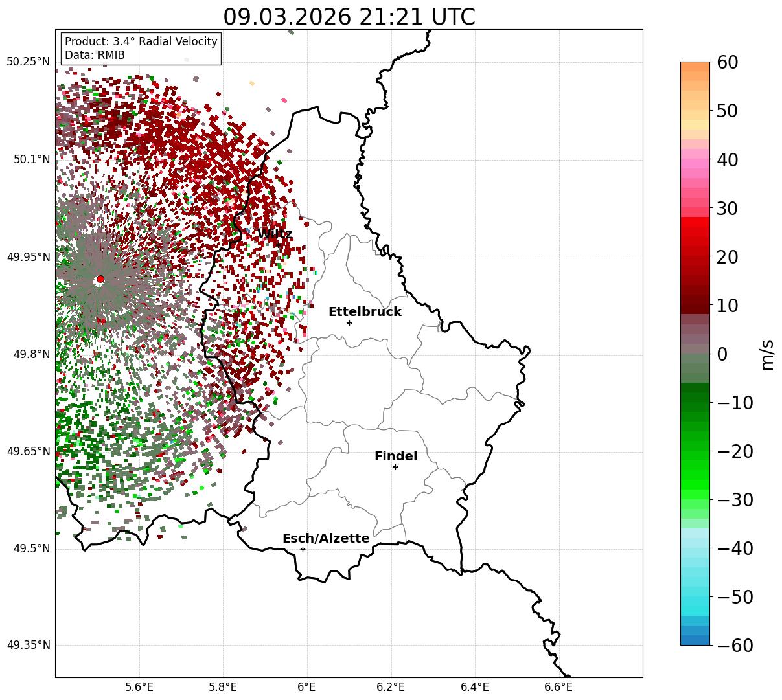Click the Esch/Alzette city label

tap(326, 539)
